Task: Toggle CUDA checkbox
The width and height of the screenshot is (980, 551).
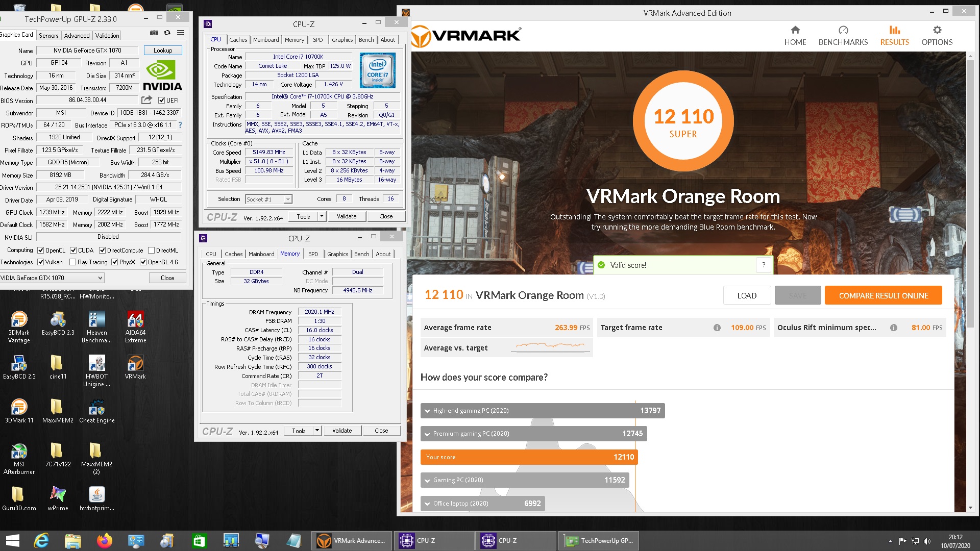Action: click(73, 251)
